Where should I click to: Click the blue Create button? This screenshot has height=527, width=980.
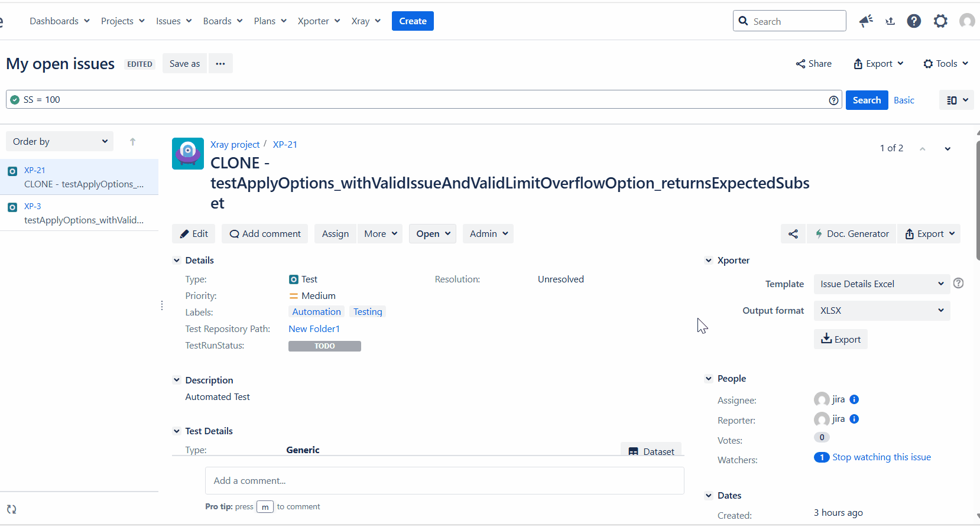click(413, 21)
